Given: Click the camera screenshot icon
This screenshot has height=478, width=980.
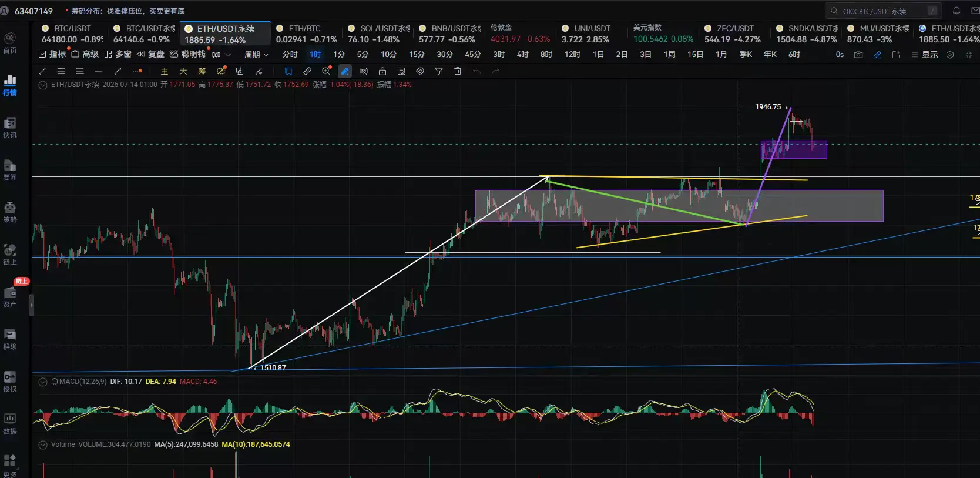Looking at the screenshot, I should [x=858, y=55].
